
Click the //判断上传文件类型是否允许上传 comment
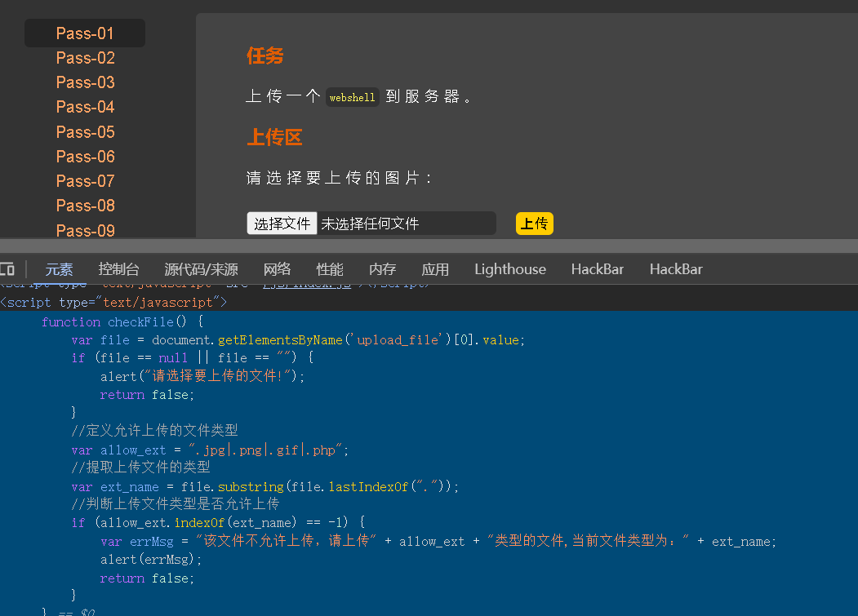pos(175,504)
